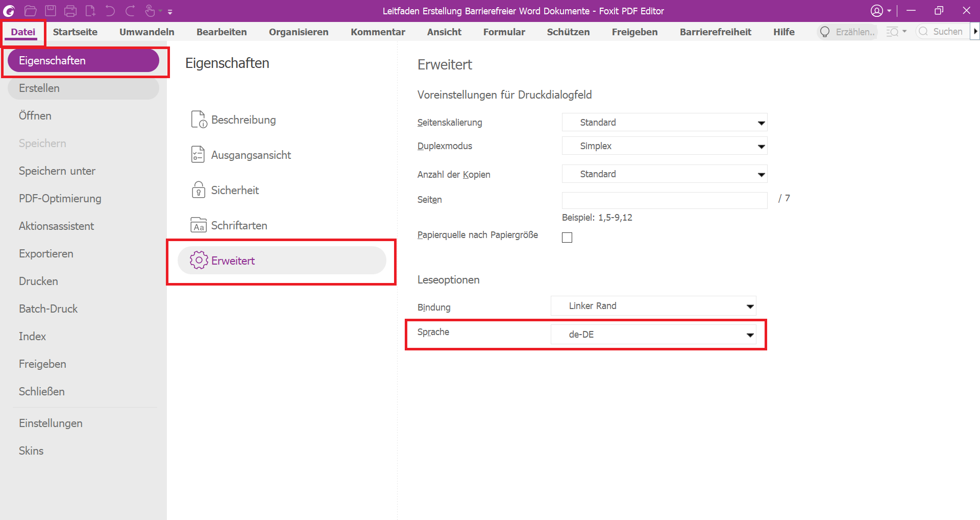This screenshot has height=520, width=980.
Task: Open the Kommentar ribbon tab
Action: pyautogui.click(x=378, y=32)
